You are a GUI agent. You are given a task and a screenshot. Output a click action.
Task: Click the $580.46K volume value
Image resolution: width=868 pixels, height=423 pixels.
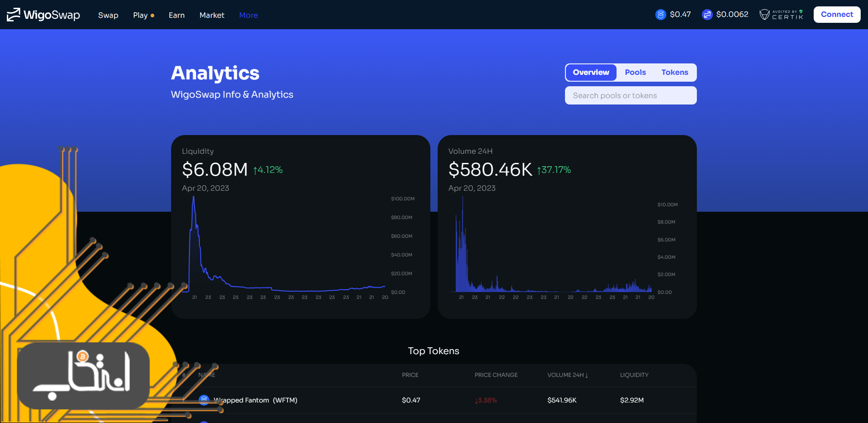pyautogui.click(x=490, y=170)
